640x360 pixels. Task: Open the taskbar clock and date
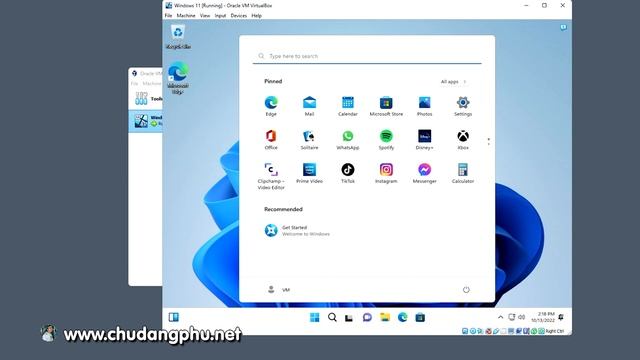[x=543, y=317]
